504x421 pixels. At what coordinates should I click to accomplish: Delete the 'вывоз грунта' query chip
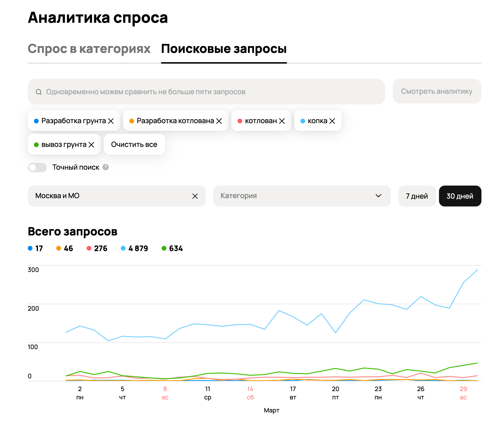click(x=91, y=145)
